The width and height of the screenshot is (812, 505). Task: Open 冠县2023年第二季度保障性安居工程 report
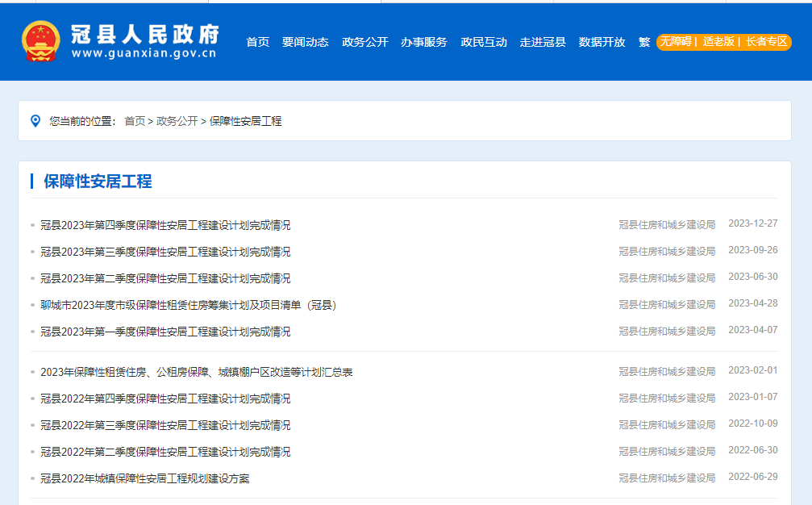tap(165, 278)
